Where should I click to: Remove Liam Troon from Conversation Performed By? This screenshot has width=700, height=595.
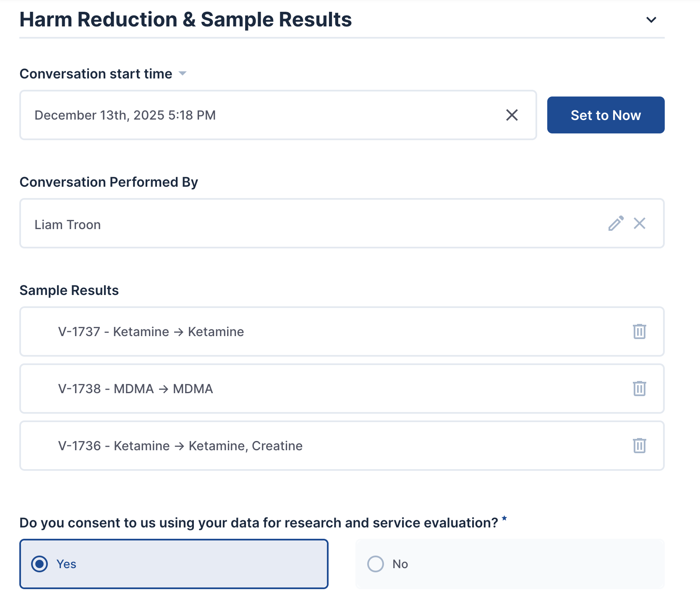click(639, 224)
